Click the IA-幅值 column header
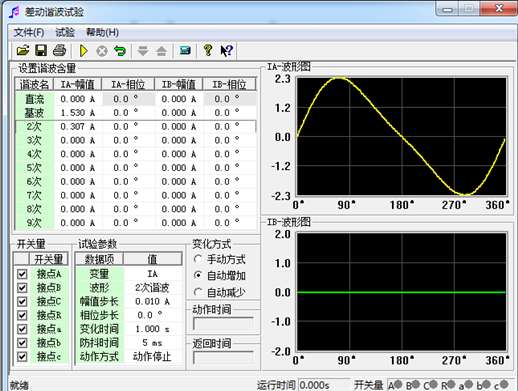The width and height of the screenshot is (518, 391). coord(78,84)
